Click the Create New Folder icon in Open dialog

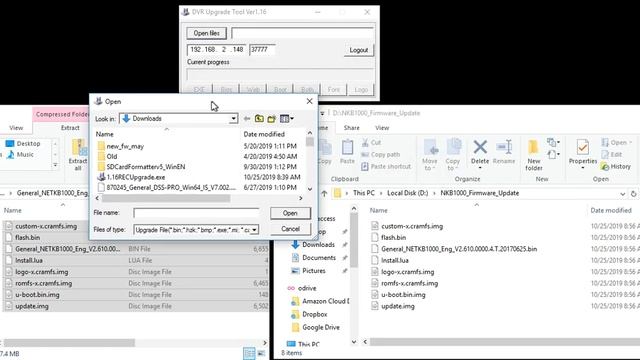271,119
